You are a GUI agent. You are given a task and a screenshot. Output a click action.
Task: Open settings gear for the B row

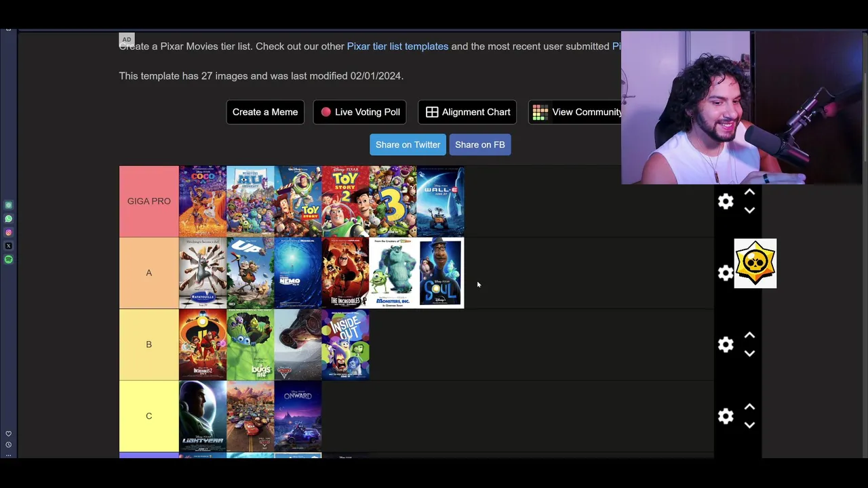(726, 344)
